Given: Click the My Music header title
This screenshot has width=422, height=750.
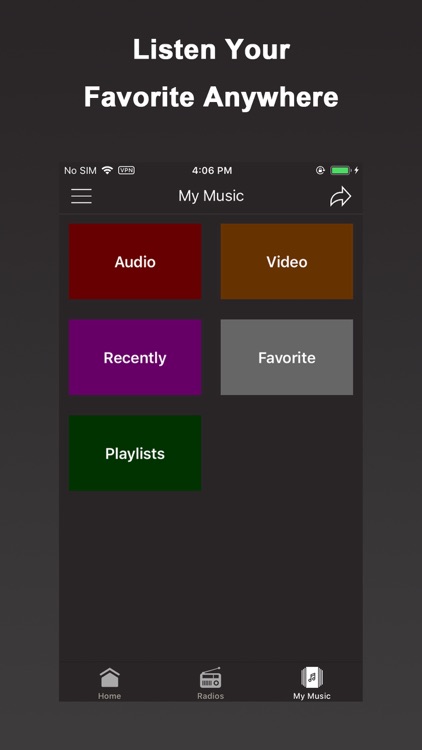Looking at the screenshot, I should (x=211, y=196).
